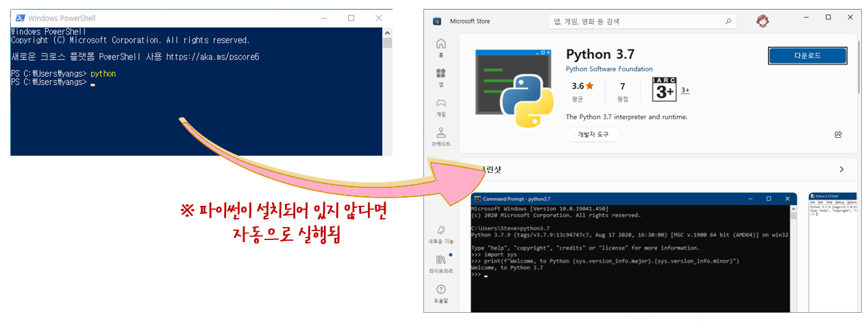Click the Microsoft Store logo icon
The width and height of the screenshot is (868, 321).
[436, 21]
